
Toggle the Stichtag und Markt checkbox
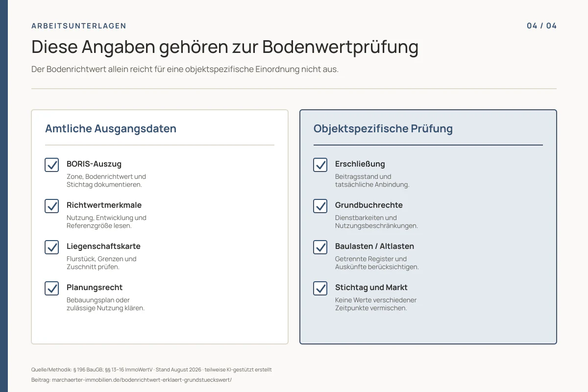(320, 289)
